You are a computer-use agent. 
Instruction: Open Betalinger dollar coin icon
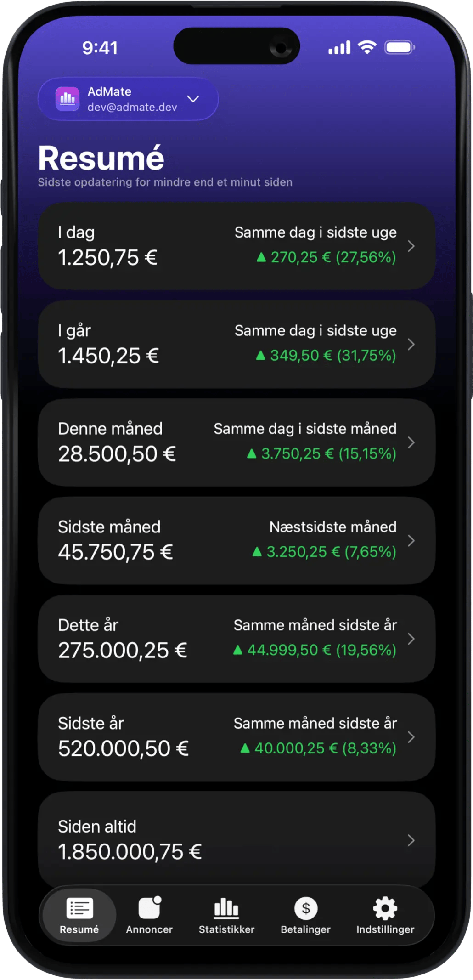coord(306,908)
